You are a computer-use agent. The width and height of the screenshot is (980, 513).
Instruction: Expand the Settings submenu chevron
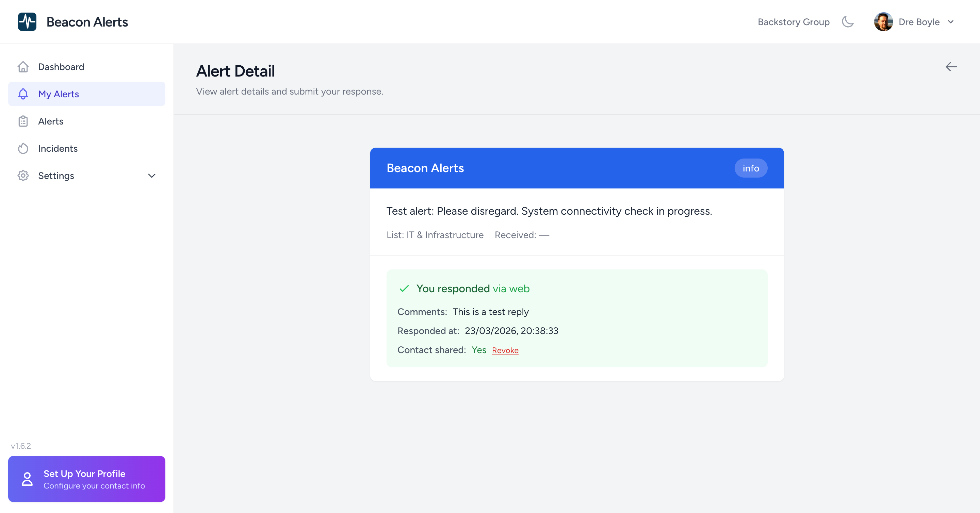coord(151,176)
